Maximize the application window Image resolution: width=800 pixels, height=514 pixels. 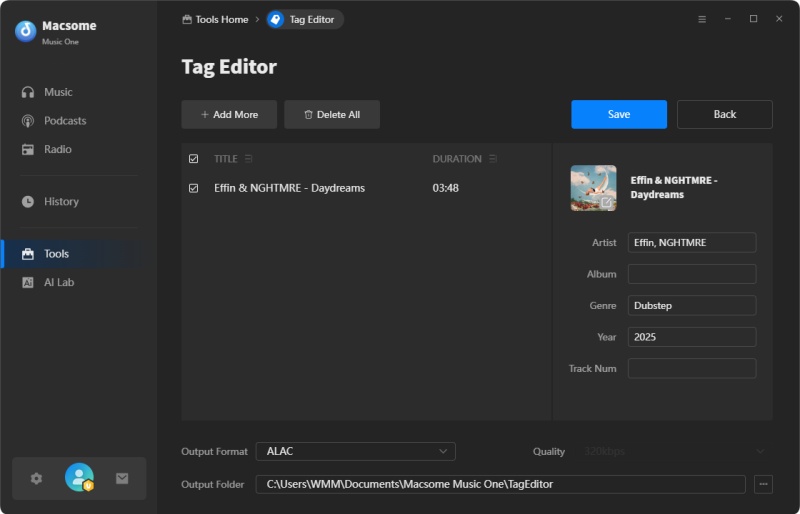(x=753, y=19)
